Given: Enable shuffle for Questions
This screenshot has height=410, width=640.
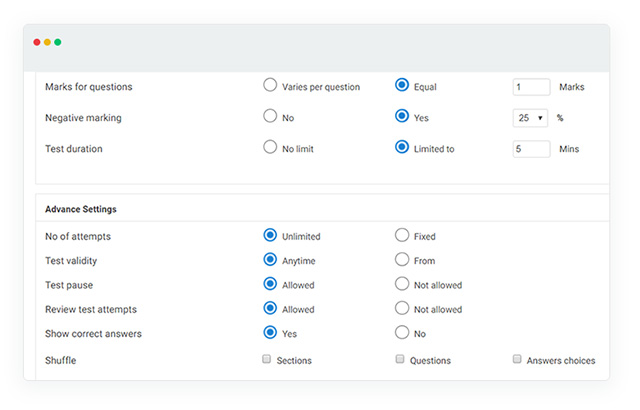Looking at the screenshot, I should pyautogui.click(x=400, y=359).
